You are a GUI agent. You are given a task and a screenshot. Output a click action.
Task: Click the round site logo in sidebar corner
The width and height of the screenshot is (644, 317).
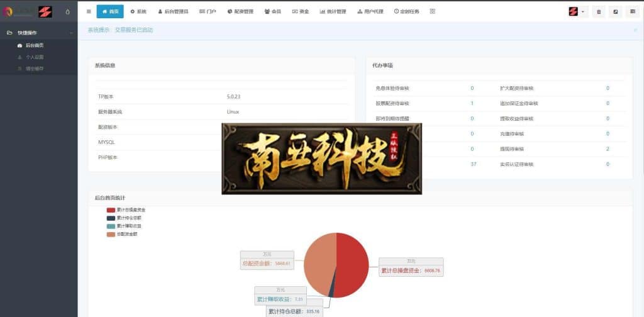point(7,11)
